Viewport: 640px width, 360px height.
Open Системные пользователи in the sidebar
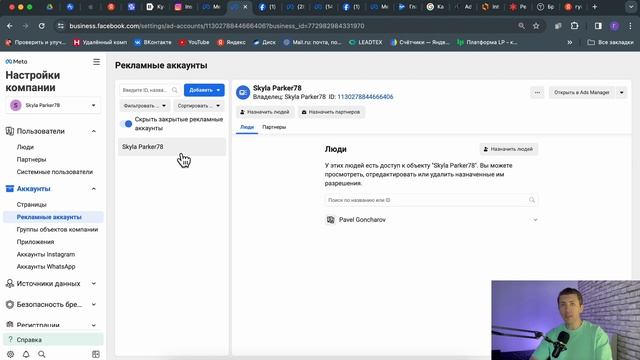pyautogui.click(x=55, y=172)
